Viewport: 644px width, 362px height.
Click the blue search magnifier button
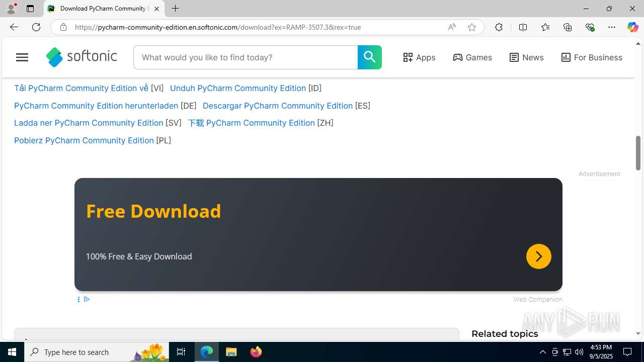click(x=369, y=57)
